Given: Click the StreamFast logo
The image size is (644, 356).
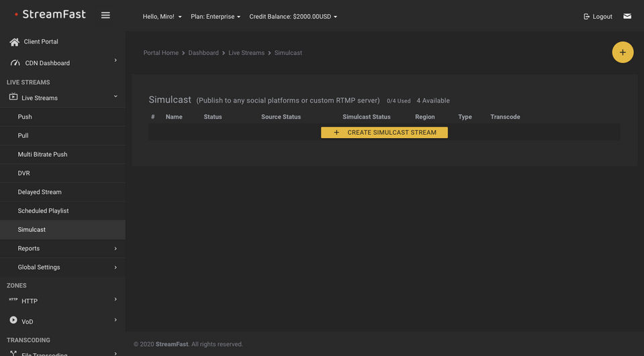Looking at the screenshot, I should point(50,14).
